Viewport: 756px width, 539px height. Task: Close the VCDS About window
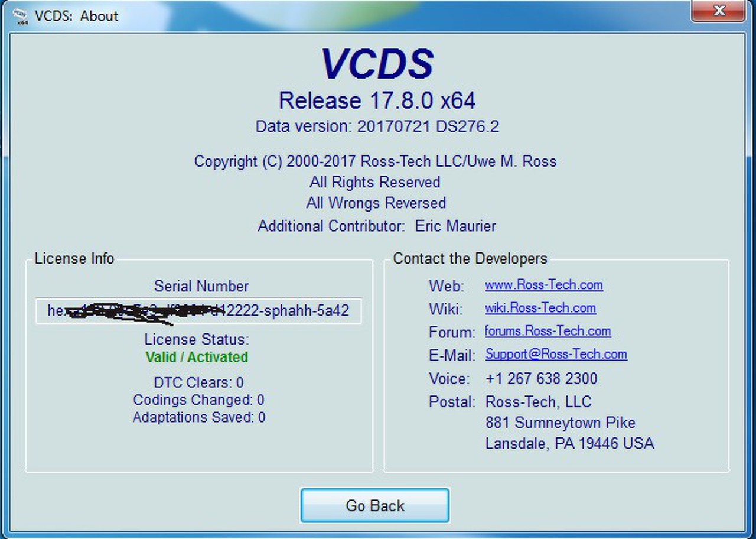click(719, 11)
